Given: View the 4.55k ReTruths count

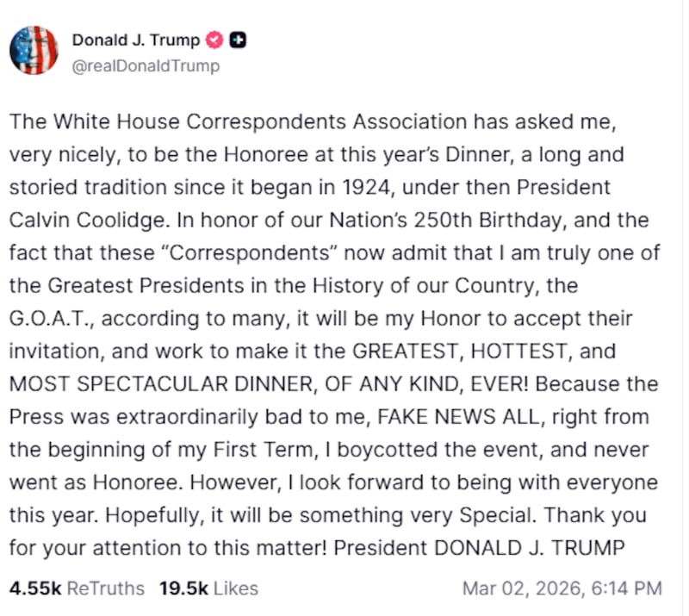Looking at the screenshot, I should click(x=35, y=588).
